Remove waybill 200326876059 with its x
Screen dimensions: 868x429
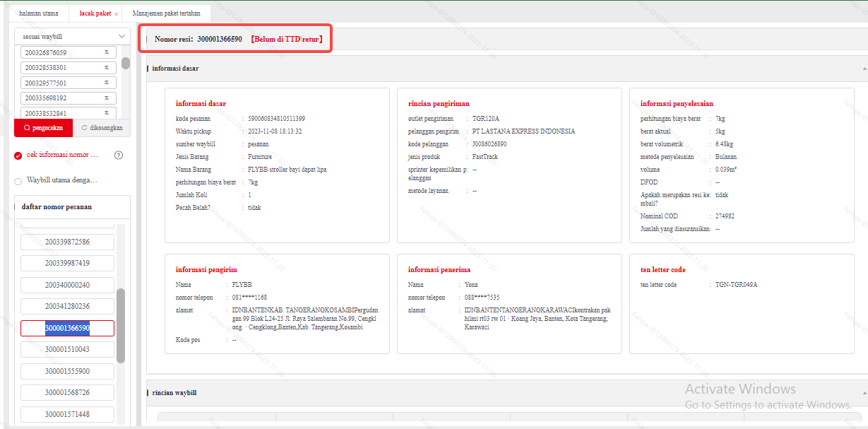pos(107,52)
